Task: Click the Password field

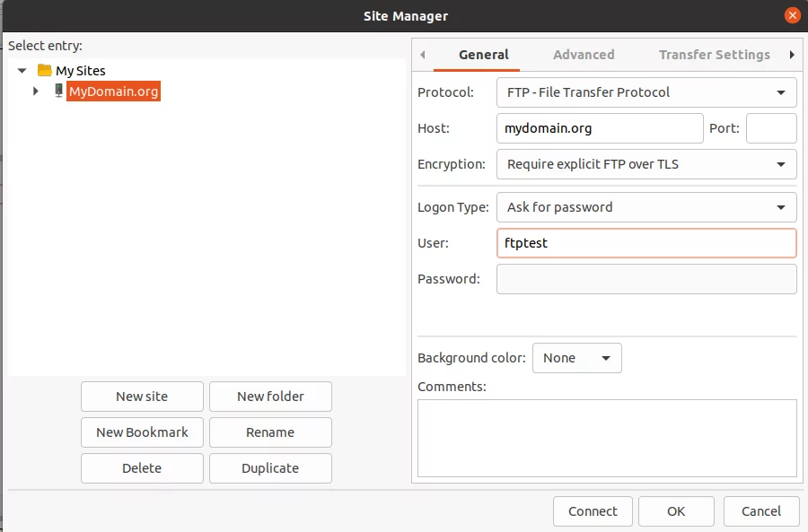Action: point(646,279)
